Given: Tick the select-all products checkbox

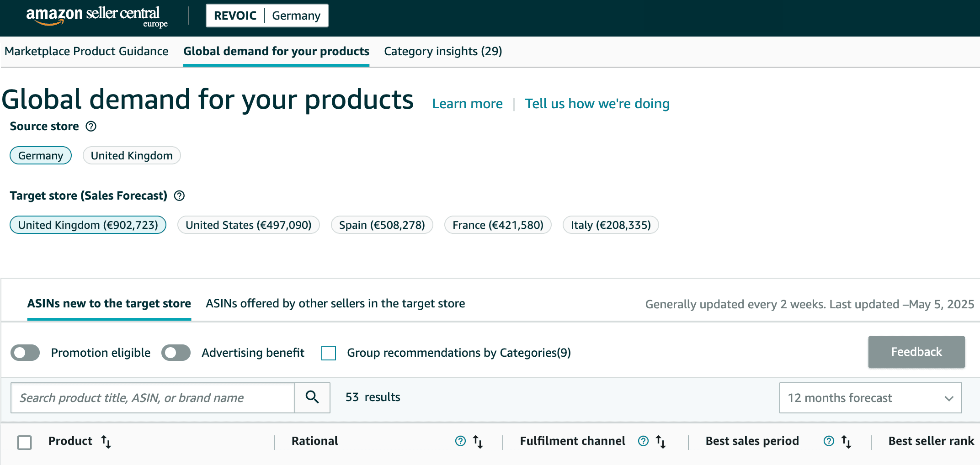Looking at the screenshot, I should click(24, 442).
